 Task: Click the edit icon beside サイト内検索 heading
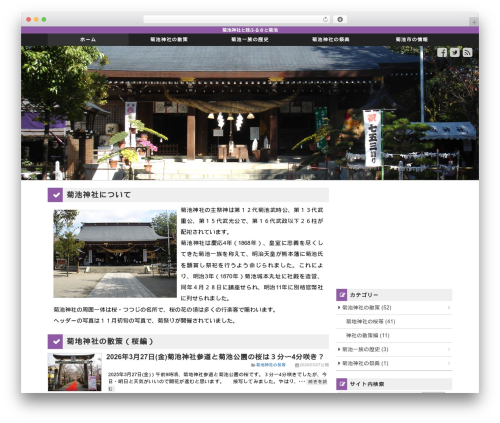tap(342, 384)
